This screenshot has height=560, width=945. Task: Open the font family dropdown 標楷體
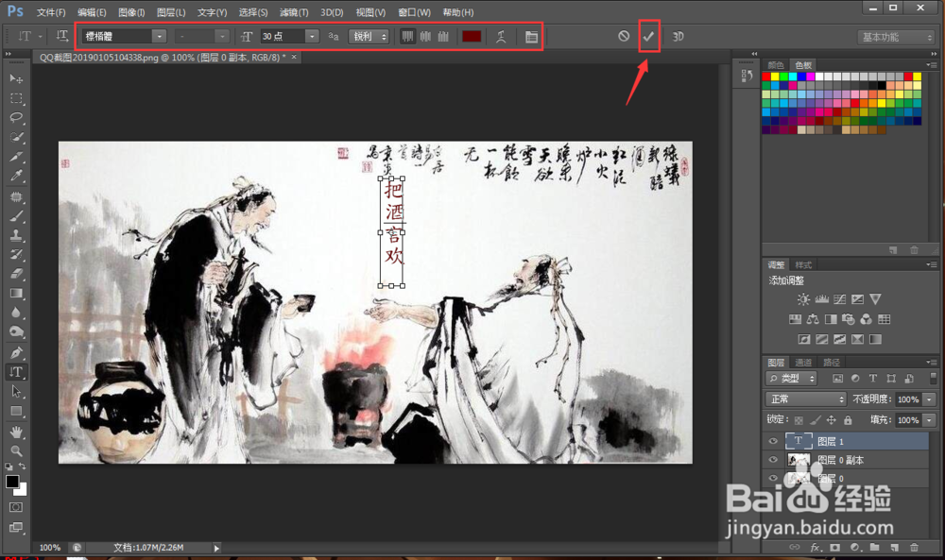click(x=159, y=37)
